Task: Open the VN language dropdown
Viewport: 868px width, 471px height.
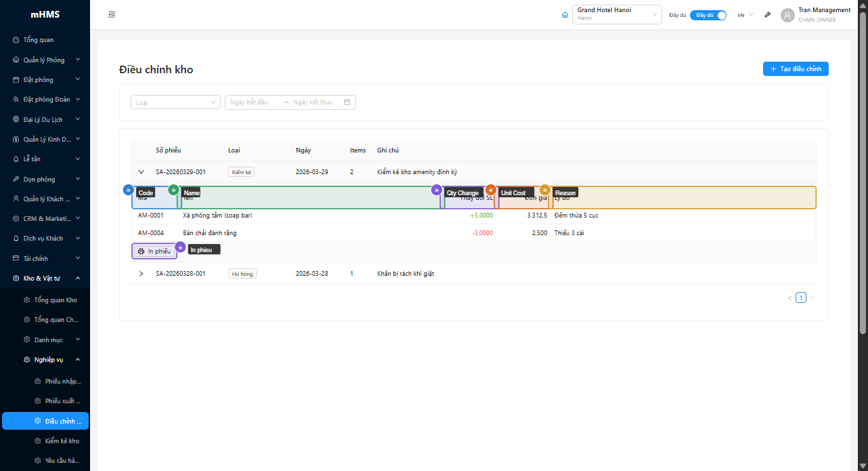Action: (x=745, y=15)
